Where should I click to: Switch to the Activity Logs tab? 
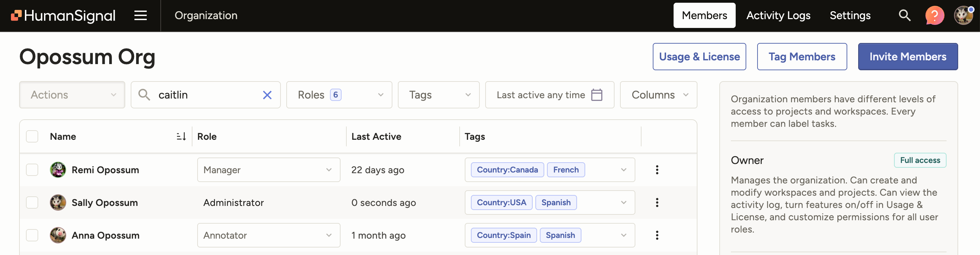coord(778,16)
